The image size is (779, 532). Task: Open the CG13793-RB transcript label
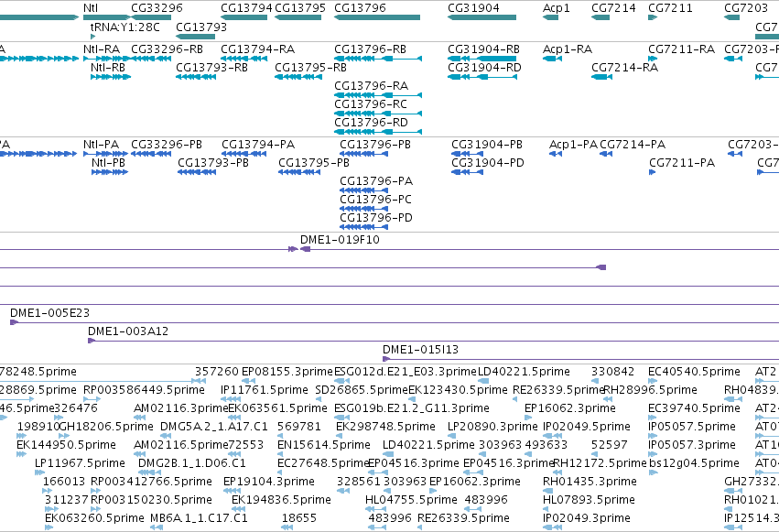tap(211, 68)
